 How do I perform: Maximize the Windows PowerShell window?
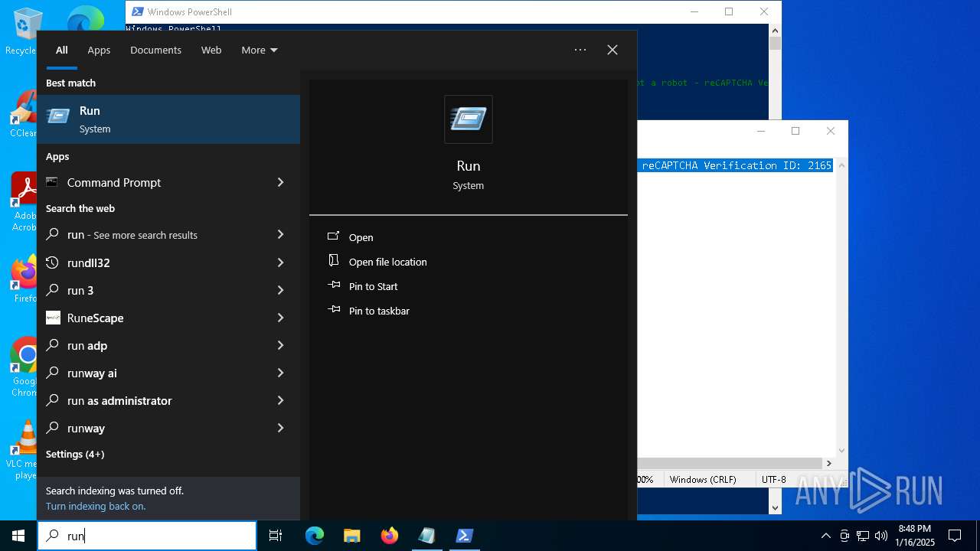point(729,11)
